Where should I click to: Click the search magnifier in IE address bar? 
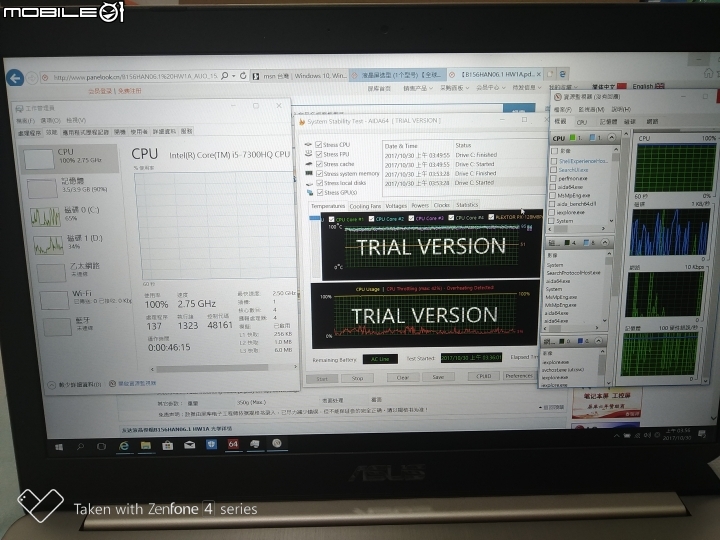[x=225, y=76]
